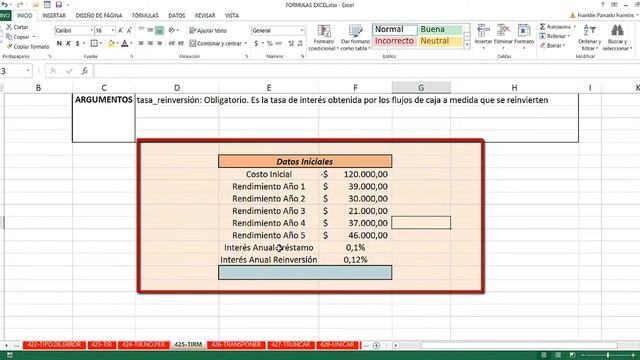Apply the Normal cell style
This screenshot has width=640, height=360.
(394, 29)
